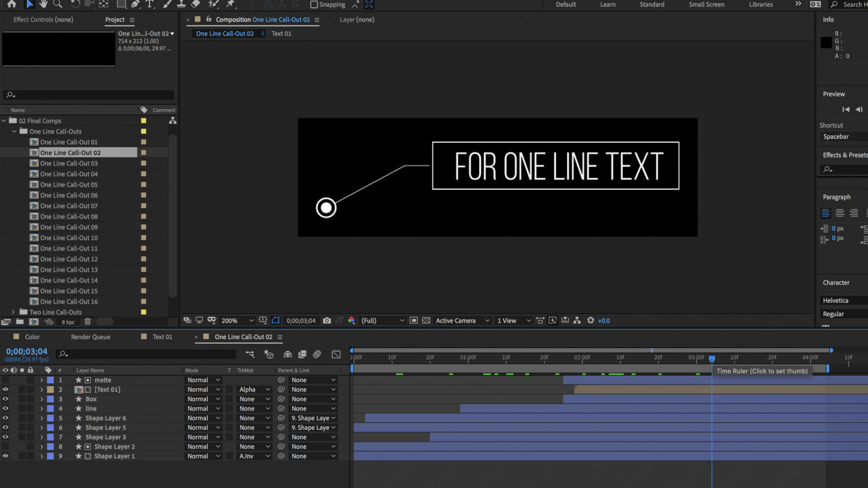Open the blend mode dropdown for the Box layer
This screenshot has width=868, height=488.
coord(203,399)
